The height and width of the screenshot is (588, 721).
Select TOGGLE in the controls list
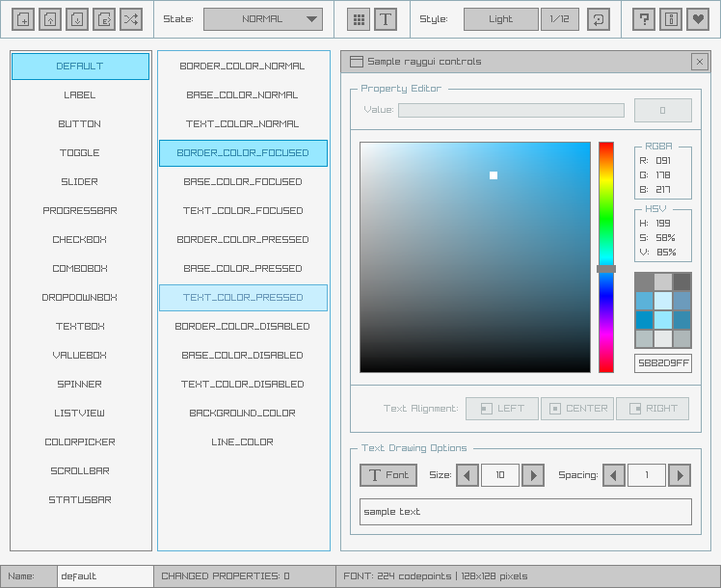tap(80, 153)
